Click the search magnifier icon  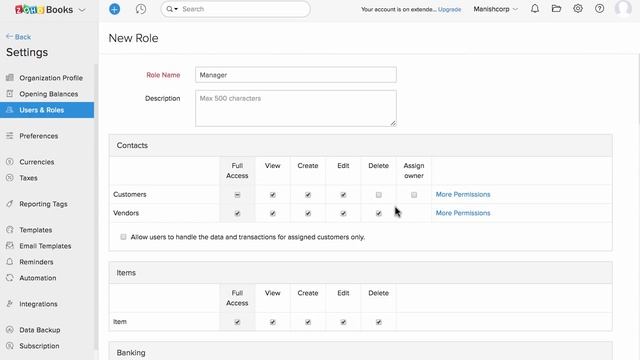[x=169, y=9]
